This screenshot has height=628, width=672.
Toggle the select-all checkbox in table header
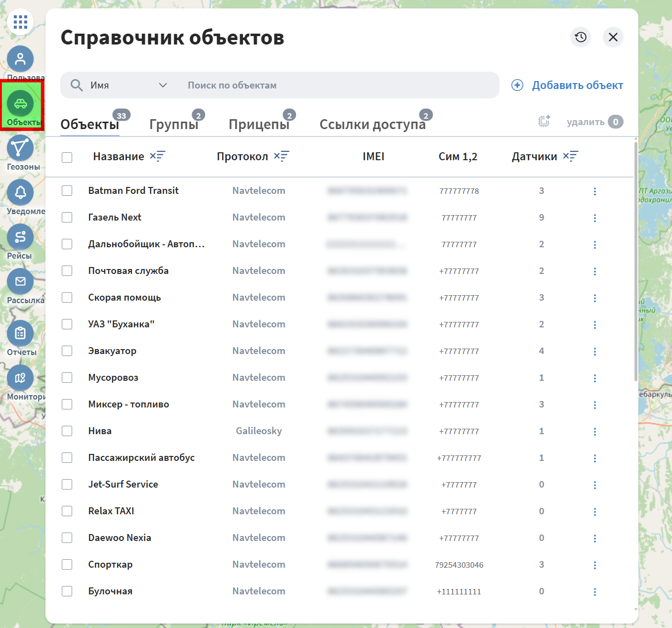67,157
